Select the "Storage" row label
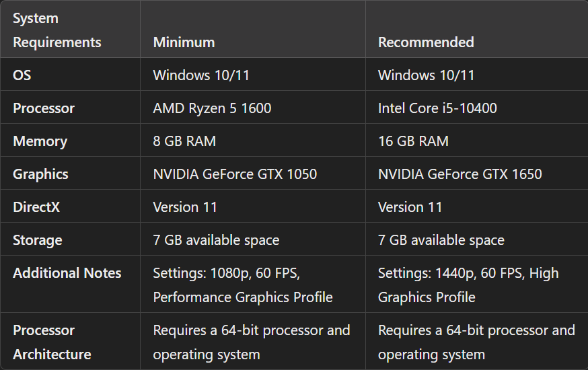 point(38,240)
